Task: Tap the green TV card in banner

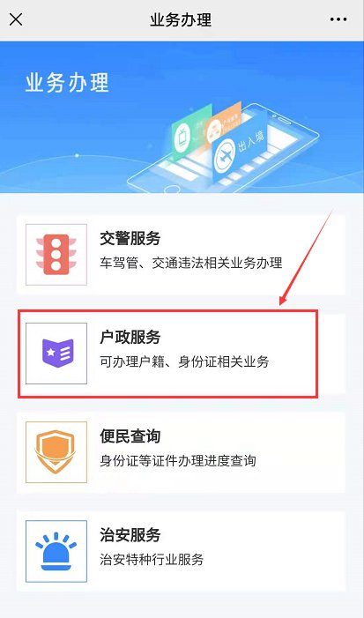Action: point(191,130)
